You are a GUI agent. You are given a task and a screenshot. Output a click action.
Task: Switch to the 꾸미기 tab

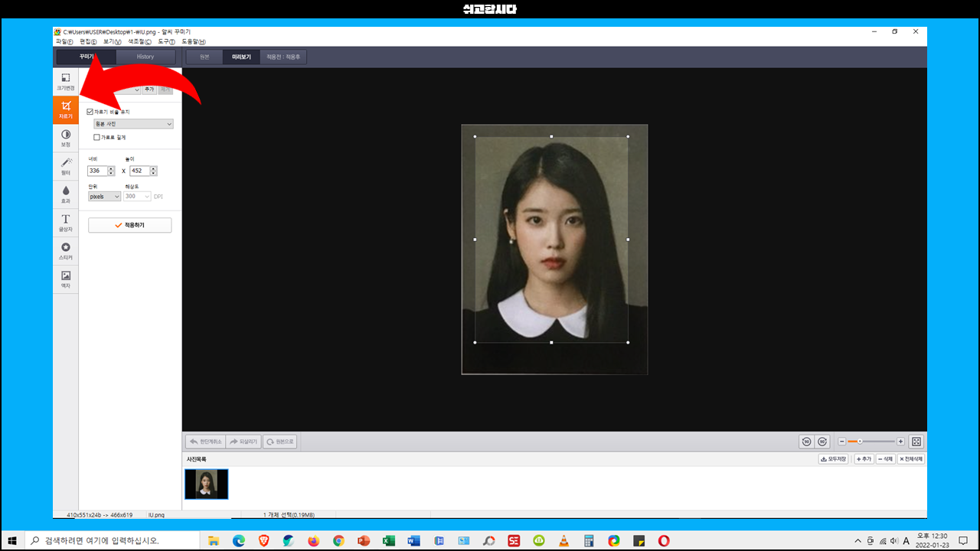coord(87,57)
